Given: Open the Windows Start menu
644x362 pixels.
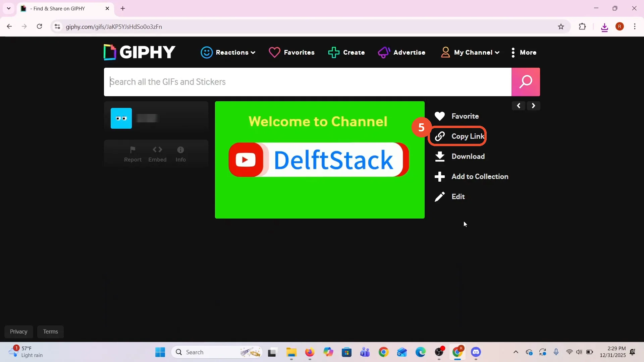Looking at the screenshot, I should point(160,352).
